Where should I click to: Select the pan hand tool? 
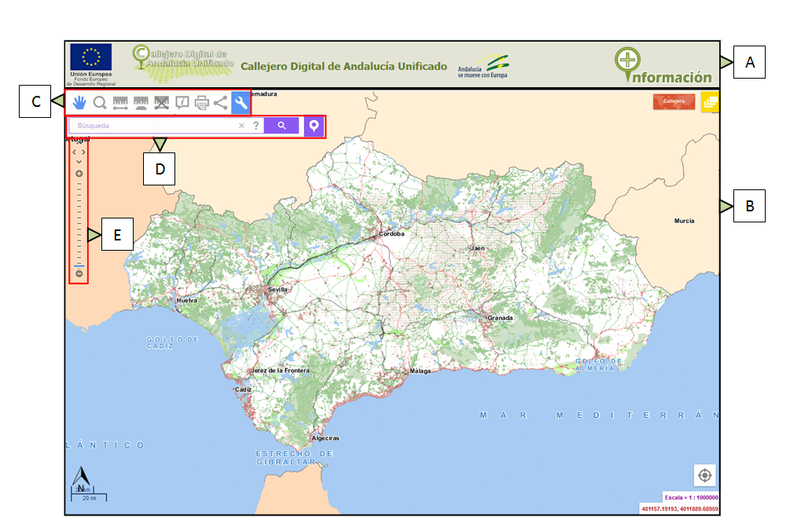(79, 101)
